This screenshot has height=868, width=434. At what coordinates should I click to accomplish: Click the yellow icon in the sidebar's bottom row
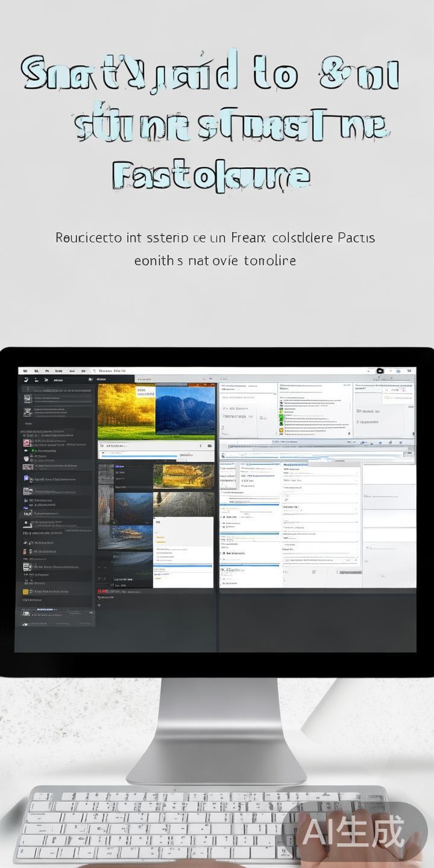[26, 592]
